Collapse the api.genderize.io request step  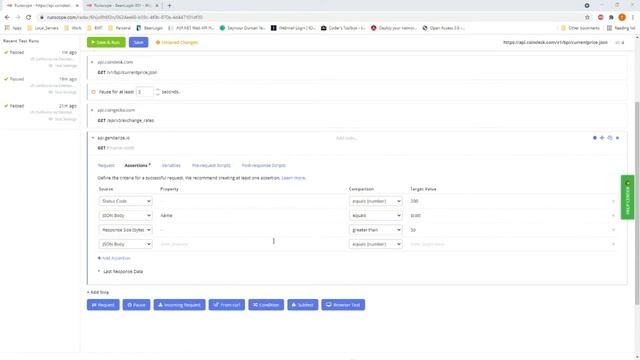click(93, 138)
